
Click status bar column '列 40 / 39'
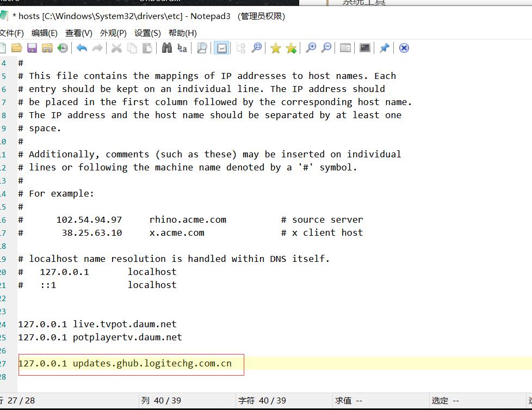161,401
